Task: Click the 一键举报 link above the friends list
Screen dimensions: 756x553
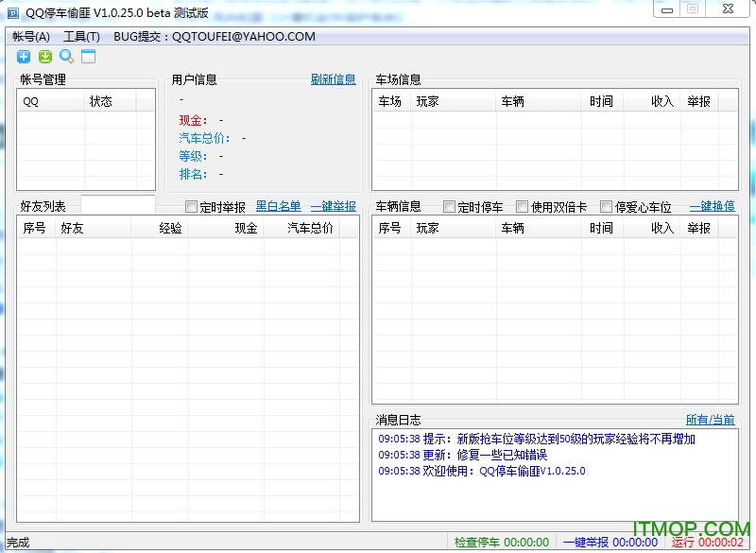Action: [x=334, y=206]
